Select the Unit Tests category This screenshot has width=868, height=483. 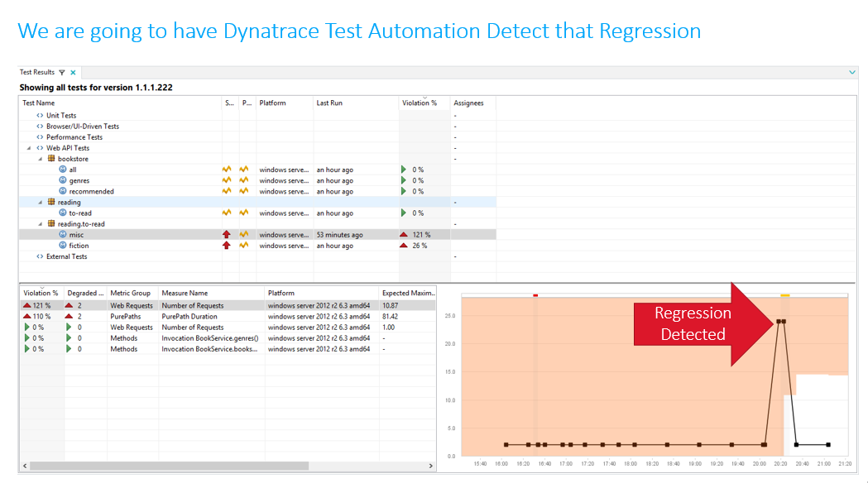click(x=61, y=116)
